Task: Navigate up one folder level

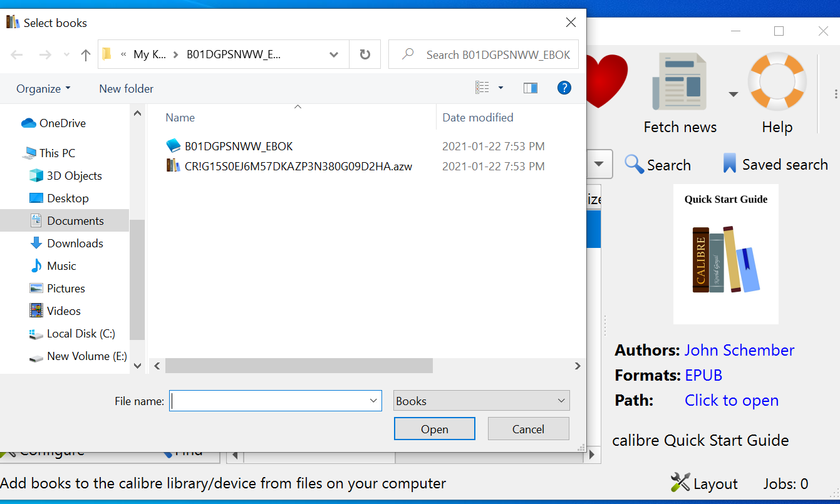Action: tap(85, 54)
